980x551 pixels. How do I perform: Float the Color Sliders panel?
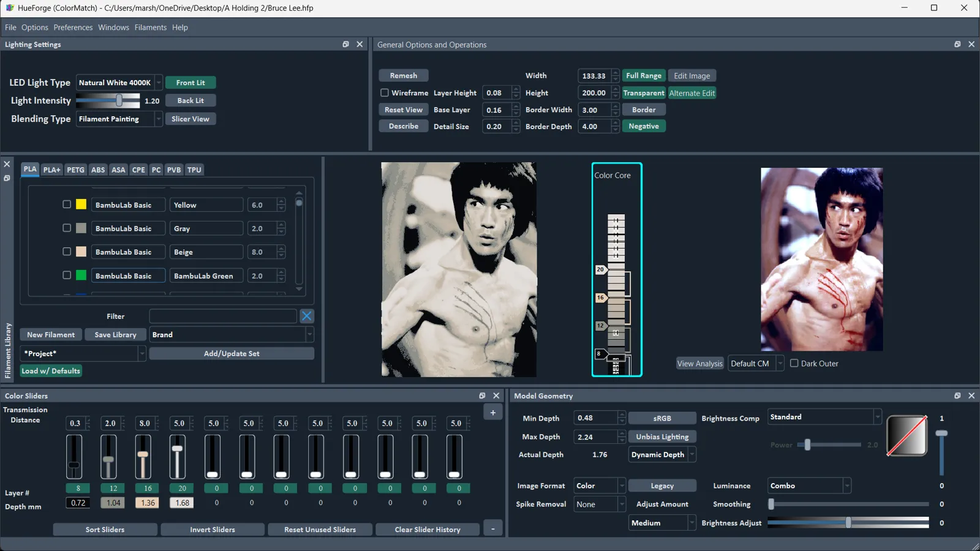tap(482, 395)
